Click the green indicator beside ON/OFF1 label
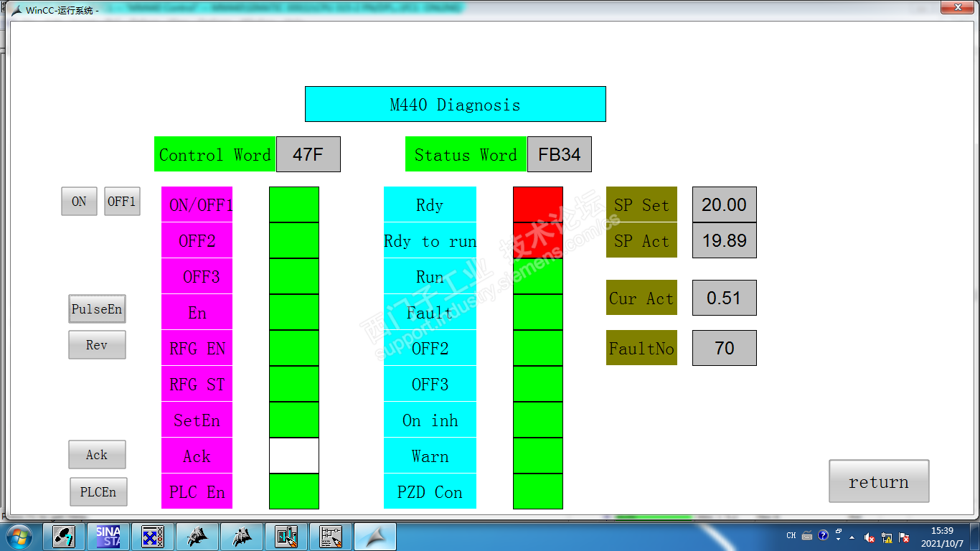Image resolution: width=980 pixels, height=551 pixels. coord(294,204)
